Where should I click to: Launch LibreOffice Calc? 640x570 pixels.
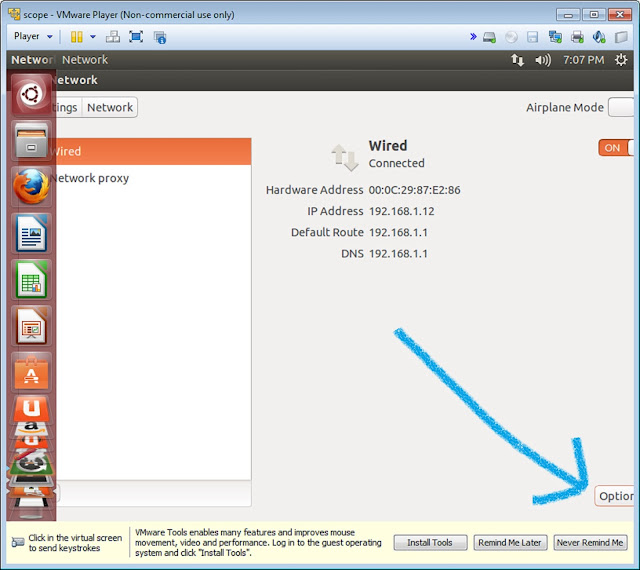(x=31, y=280)
